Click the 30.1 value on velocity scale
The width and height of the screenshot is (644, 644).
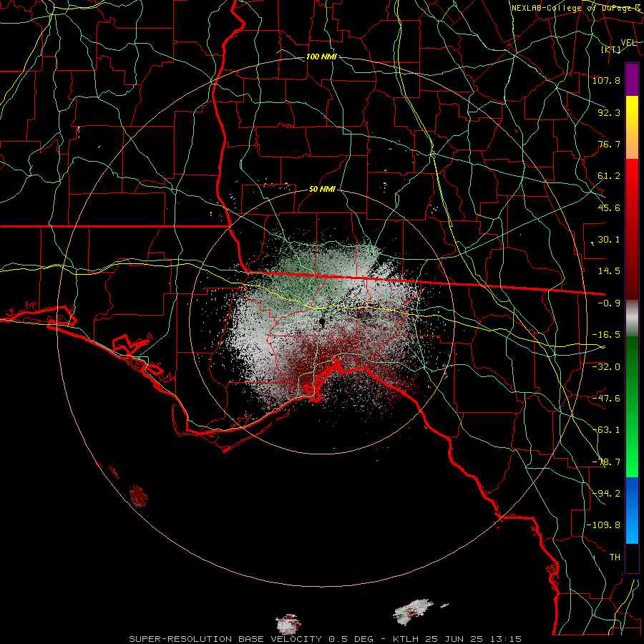click(x=609, y=240)
